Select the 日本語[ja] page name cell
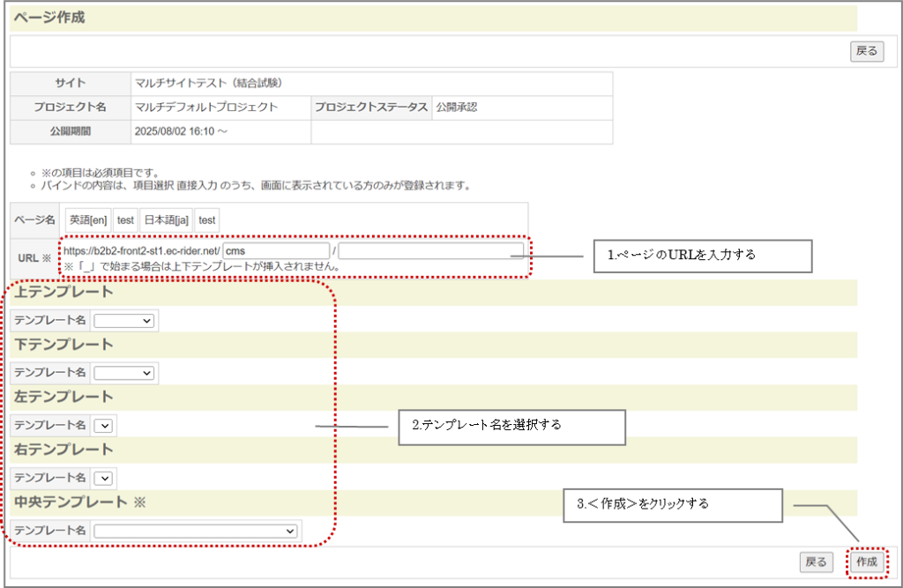The image size is (903, 588). [x=166, y=220]
